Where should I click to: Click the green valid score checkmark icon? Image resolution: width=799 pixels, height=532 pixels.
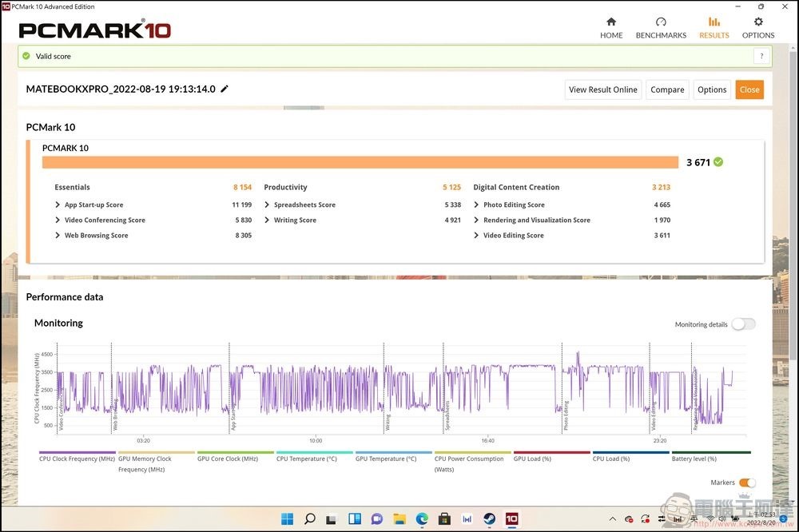pos(26,56)
